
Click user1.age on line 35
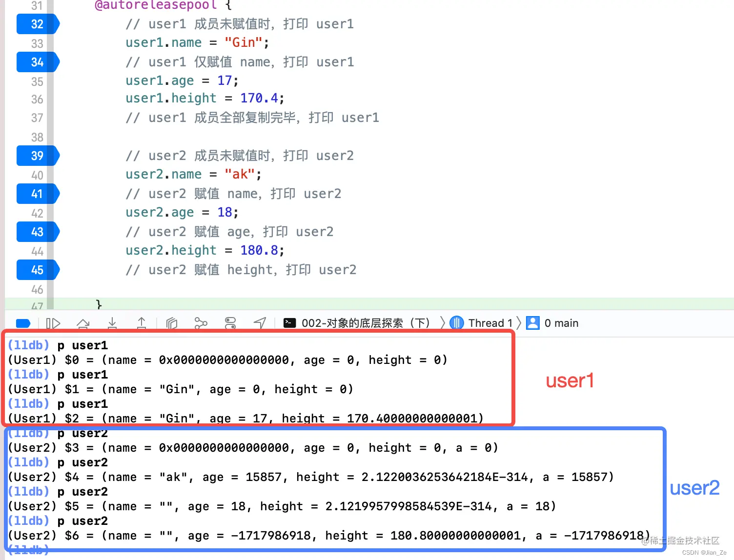point(160,80)
